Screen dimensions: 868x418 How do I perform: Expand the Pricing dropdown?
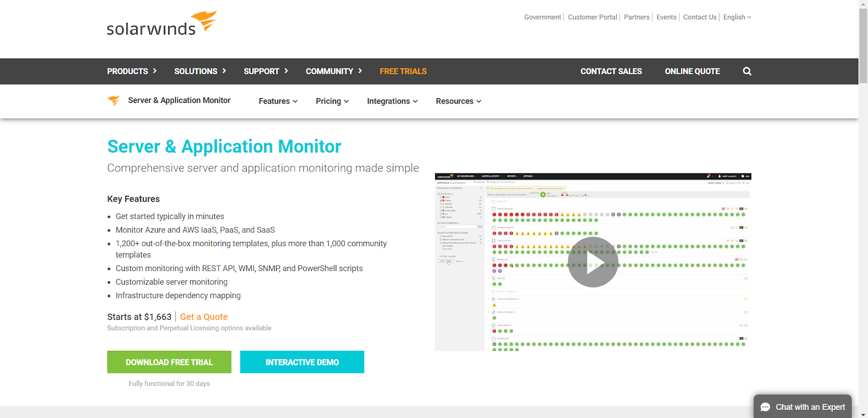click(333, 101)
